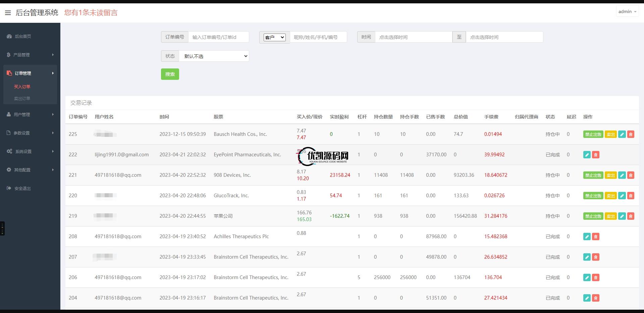This screenshot has width=644, height=313.
Task: Click edit icon for order 204
Action: coord(587,298)
